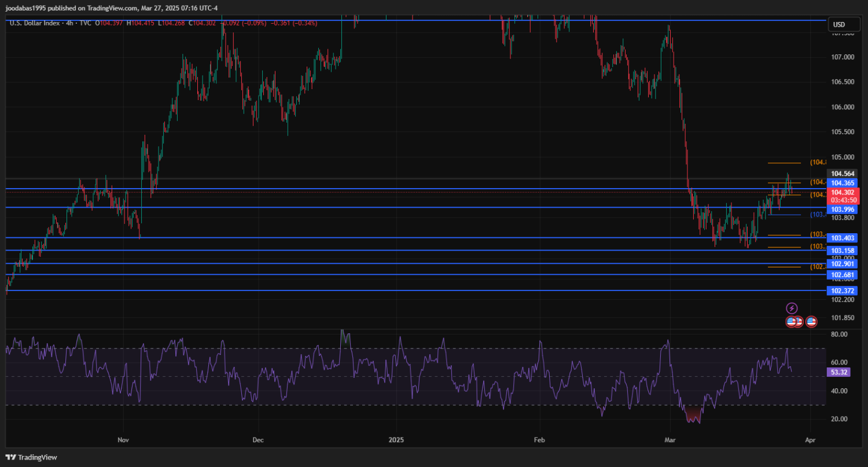The image size is (868, 467).
Task: Click the purple RSI value label 53.32
Action: click(839, 372)
